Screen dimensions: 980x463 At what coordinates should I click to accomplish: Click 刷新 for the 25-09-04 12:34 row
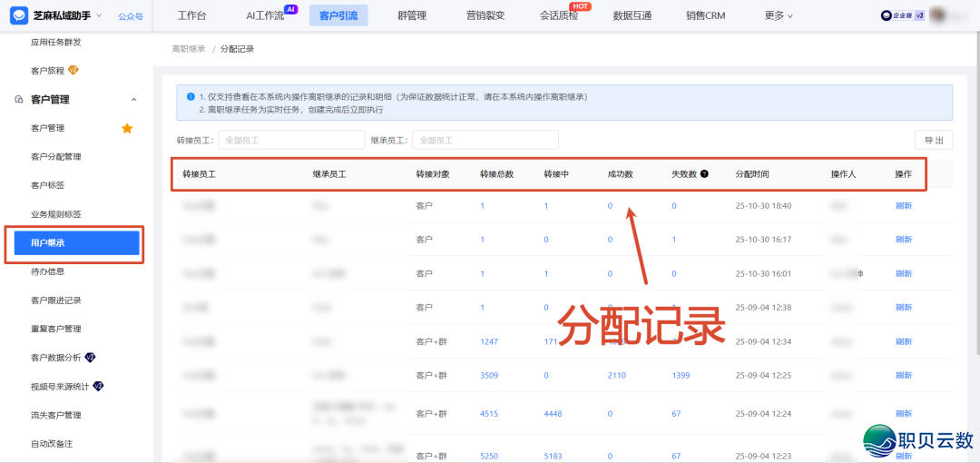904,341
